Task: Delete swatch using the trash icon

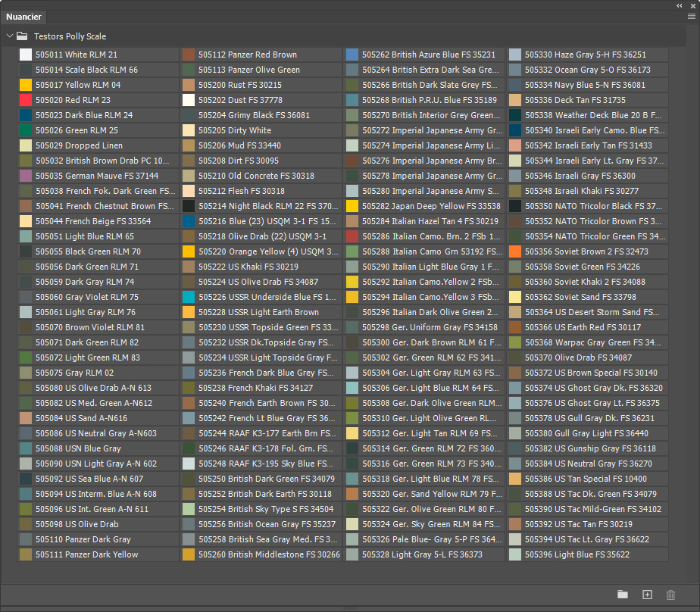Action: click(x=670, y=595)
